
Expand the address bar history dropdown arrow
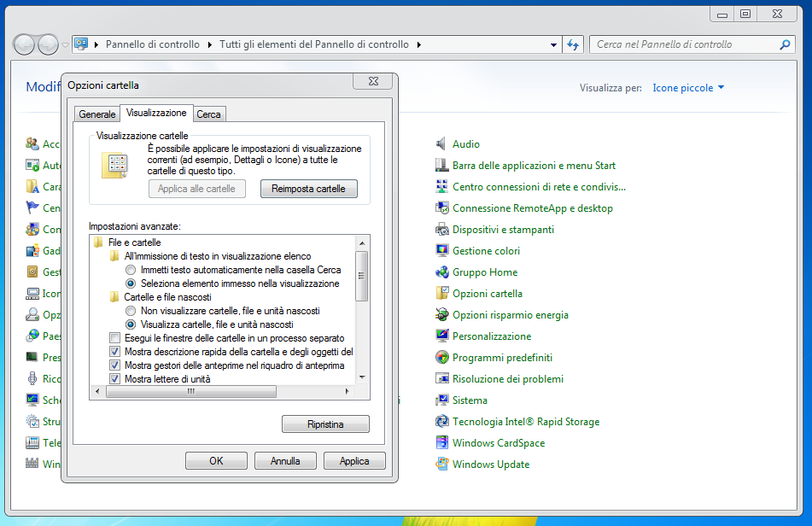552,44
